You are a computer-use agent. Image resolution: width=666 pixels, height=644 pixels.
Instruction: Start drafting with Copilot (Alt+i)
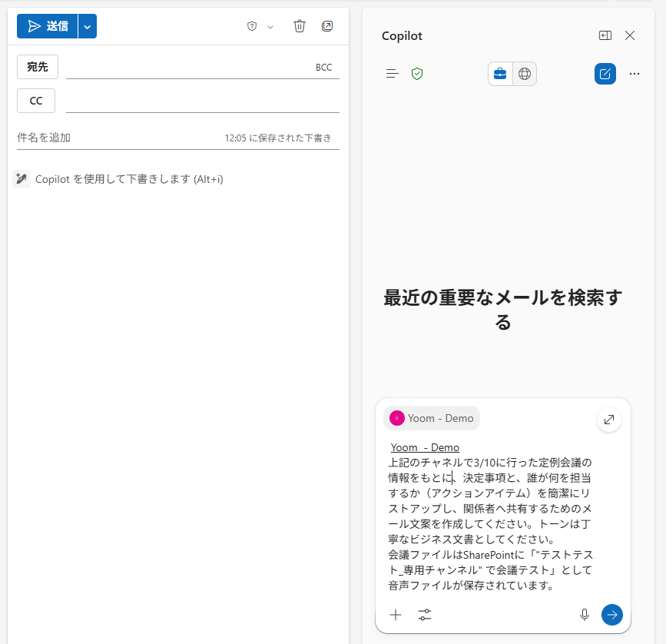129,179
